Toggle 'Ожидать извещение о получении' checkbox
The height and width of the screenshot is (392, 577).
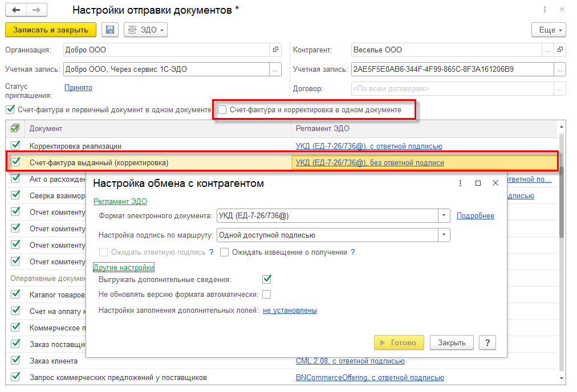click(225, 252)
